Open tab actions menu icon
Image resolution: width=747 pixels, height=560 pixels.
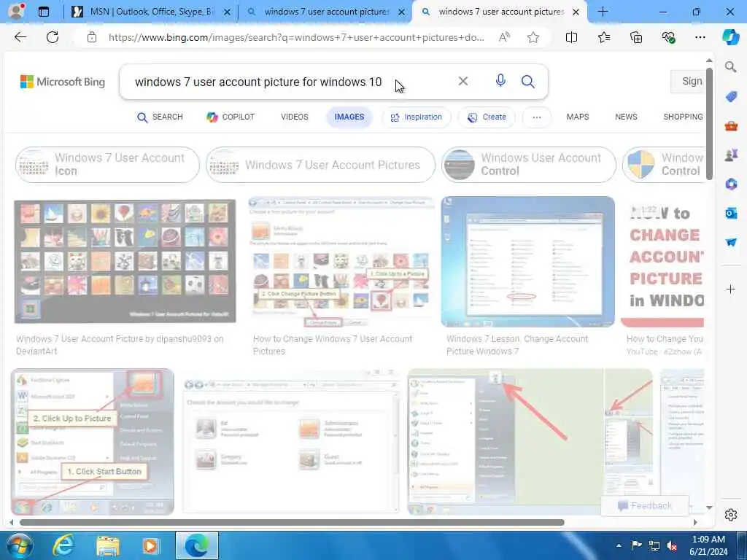point(43,12)
